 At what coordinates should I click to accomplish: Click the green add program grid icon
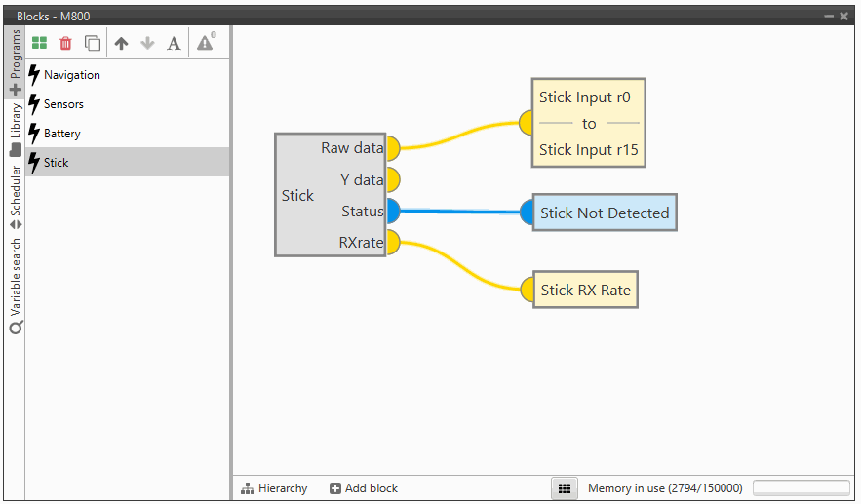[x=39, y=43]
